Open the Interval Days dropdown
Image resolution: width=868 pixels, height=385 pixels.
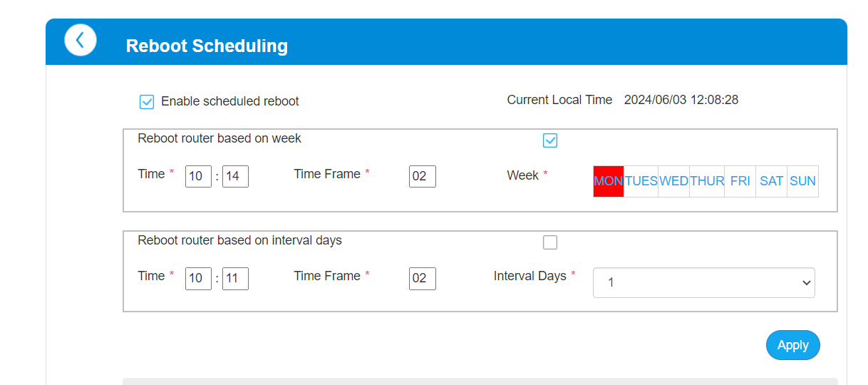tap(704, 282)
